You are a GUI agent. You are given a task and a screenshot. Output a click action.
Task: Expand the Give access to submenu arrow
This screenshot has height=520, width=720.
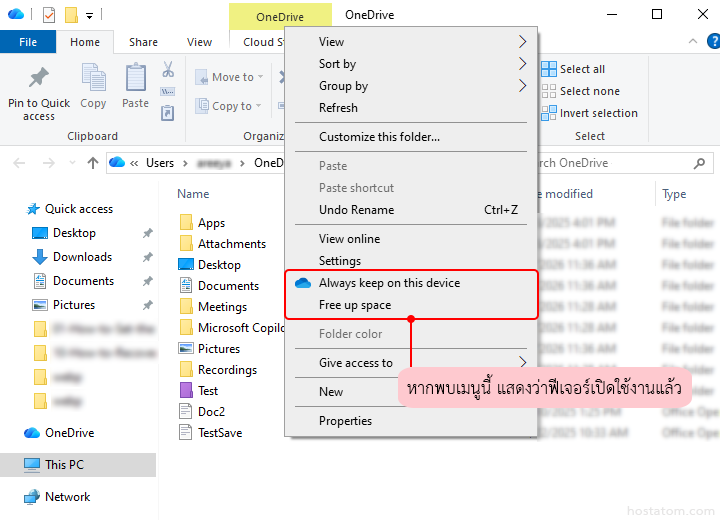(x=523, y=362)
